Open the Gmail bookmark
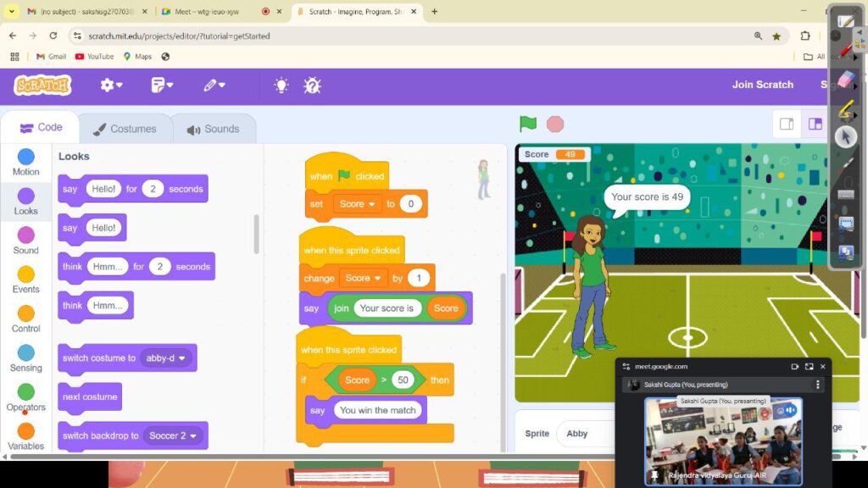The width and height of the screenshot is (868, 488). click(x=51, y=57)
